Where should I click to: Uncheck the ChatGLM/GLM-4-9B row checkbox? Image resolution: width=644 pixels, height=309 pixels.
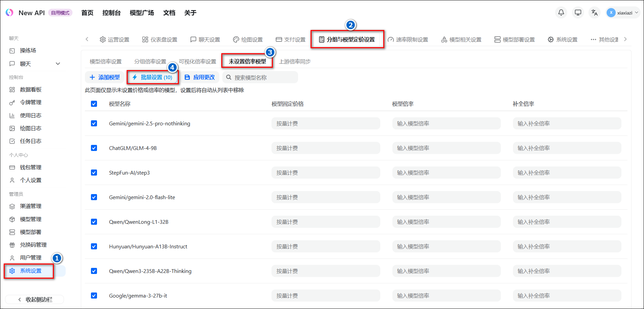[x=94, y=148]
